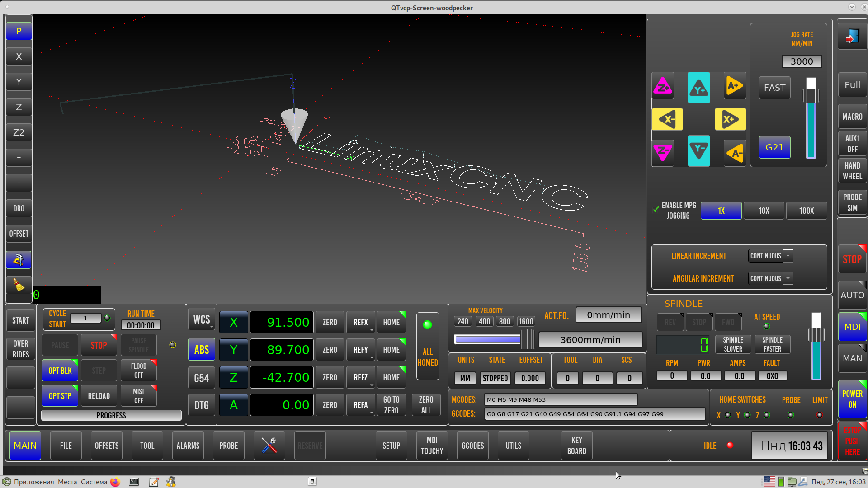Open REFA dropdown button
Image resolution: width=868 pixels, height=488 pixels.
pos(361,405)
